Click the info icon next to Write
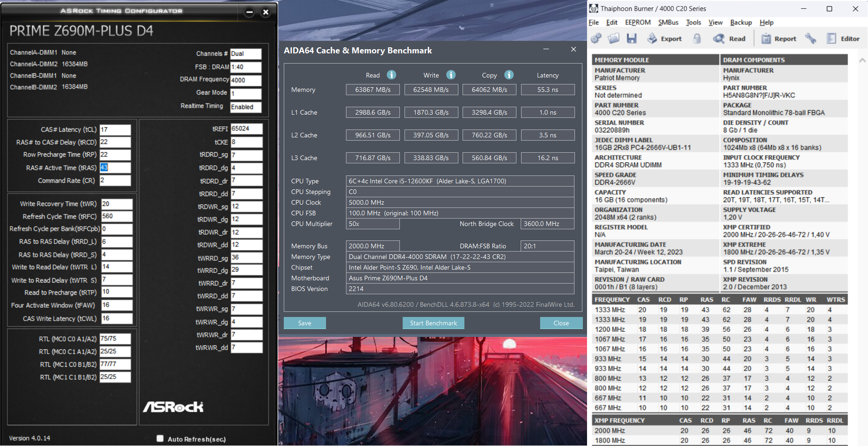 click(x=451, y=75)
